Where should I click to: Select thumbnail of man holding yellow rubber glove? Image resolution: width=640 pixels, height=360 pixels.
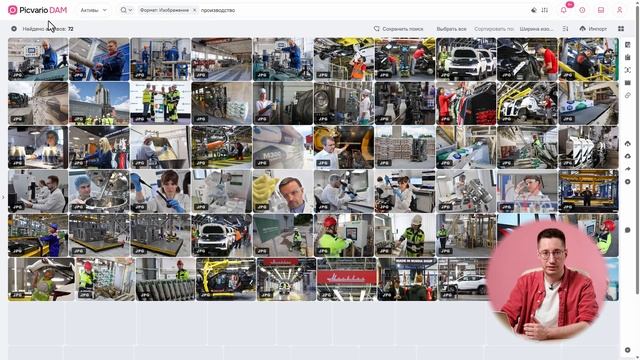click(x=283, y=191)
